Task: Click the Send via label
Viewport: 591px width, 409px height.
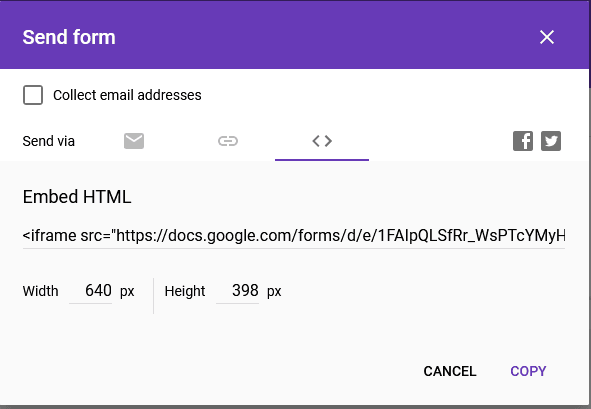Action: point(49,141)
